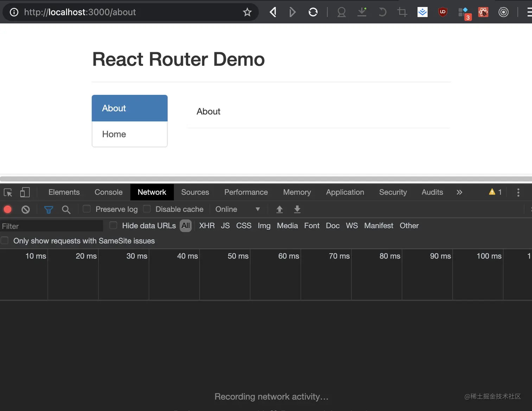Open the Online throttling dropdown
Screen dimensions: 532x411
pos(237,209)
